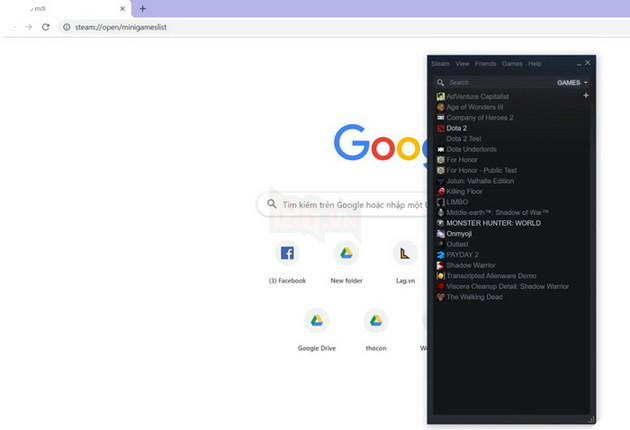The height and width of the screenshot is (430, 630).
Task: Open a new browser tab
Action: pos(143,8)
